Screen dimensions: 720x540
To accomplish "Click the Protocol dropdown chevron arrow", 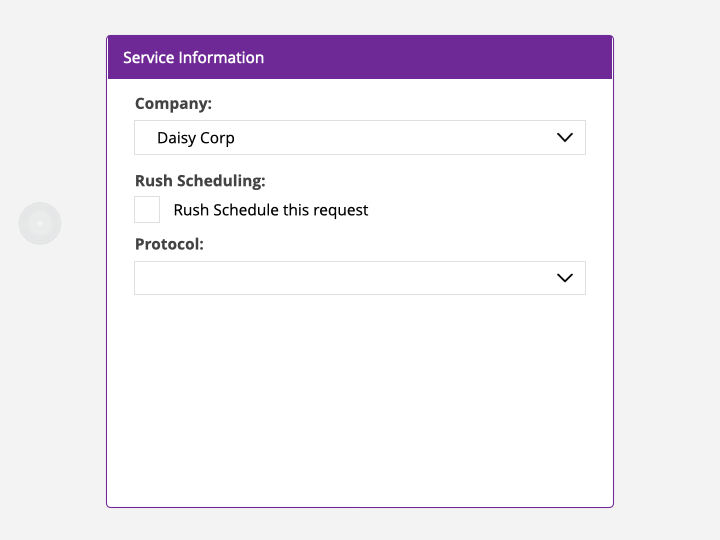I will coord(565,278).
